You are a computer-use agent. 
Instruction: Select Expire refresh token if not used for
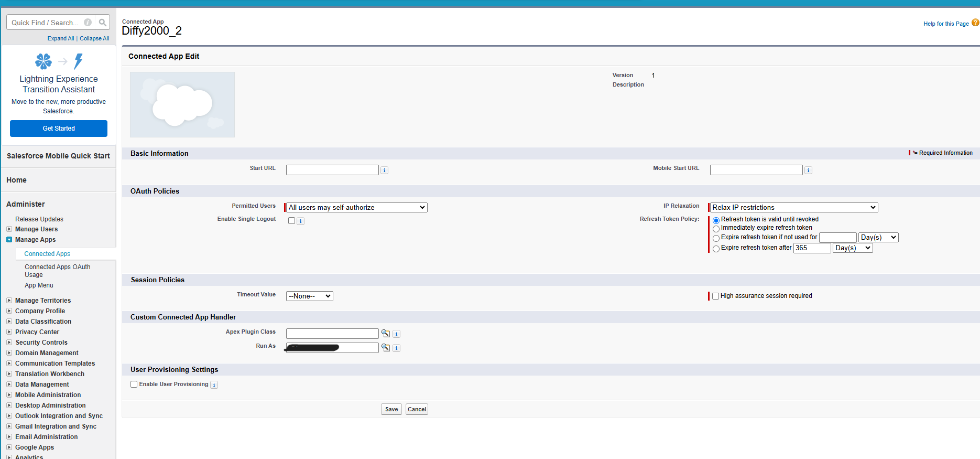[x=716, y=238]
